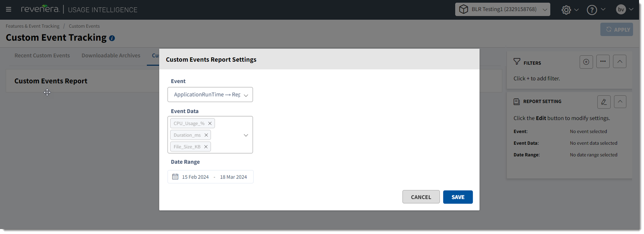Click the Duration_ms tag text
The image size is (644, 234).
point(187,135)
